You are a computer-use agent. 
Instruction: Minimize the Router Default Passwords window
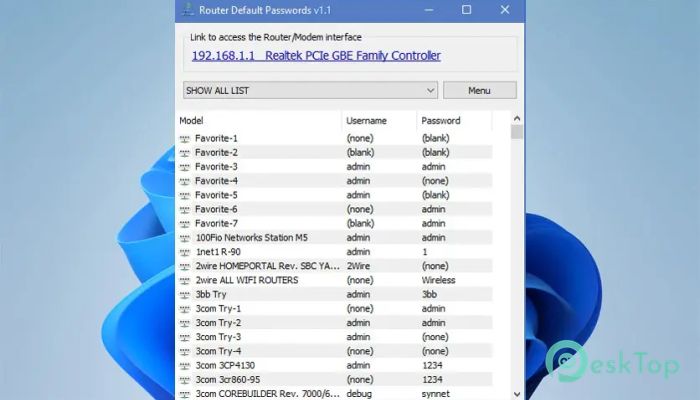coord(429,10)
